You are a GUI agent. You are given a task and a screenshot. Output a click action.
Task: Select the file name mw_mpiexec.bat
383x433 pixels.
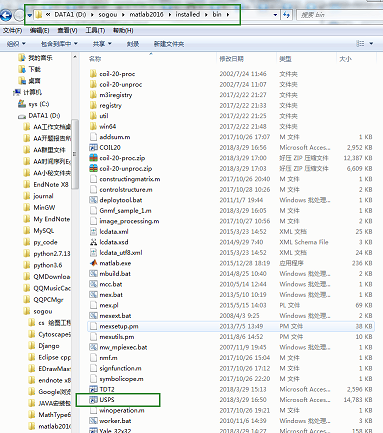[x=123, y=347]
